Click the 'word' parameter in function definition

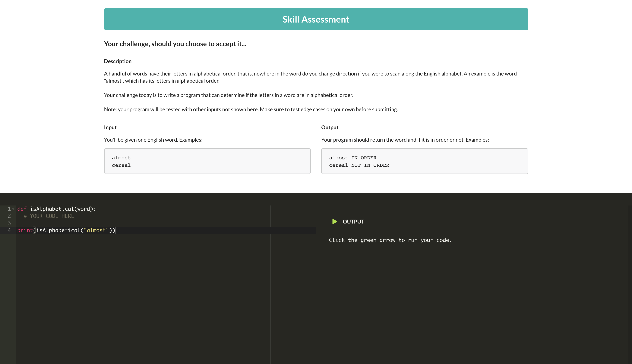(x=83, y=209)
